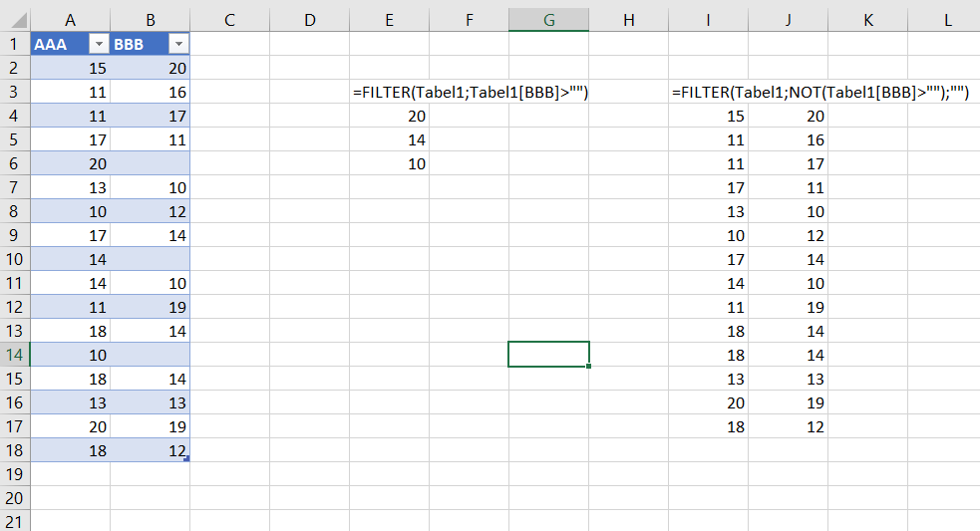Select cell A6 containing 20

[x=71, y=163]
